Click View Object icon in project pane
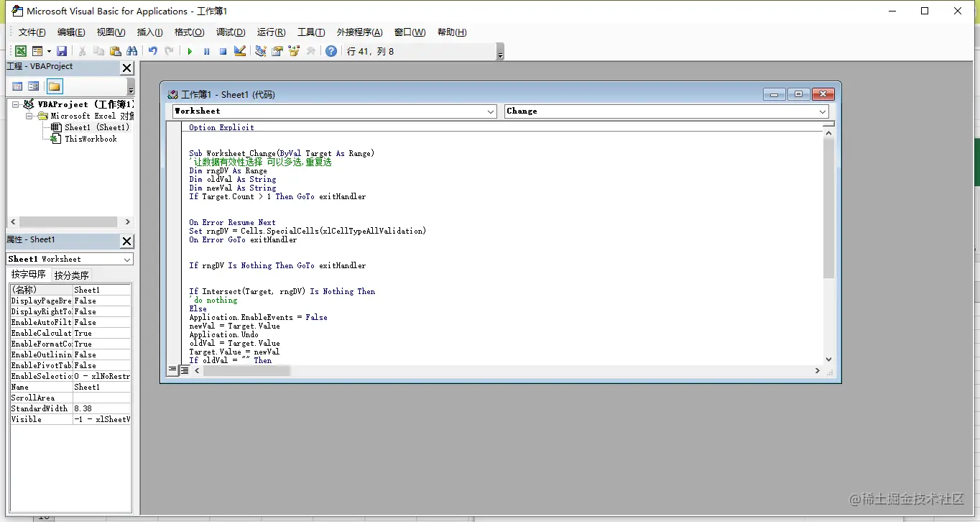 click(x=33, y=86)
